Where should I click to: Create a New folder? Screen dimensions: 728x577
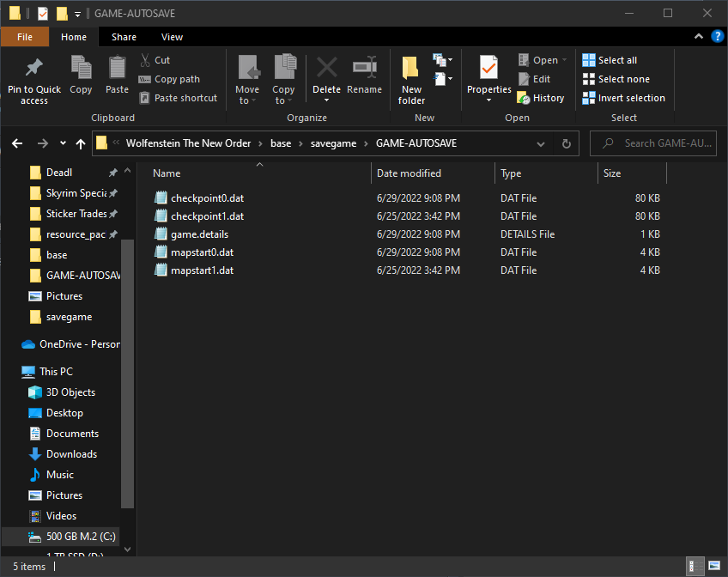(x=411, y=80)
